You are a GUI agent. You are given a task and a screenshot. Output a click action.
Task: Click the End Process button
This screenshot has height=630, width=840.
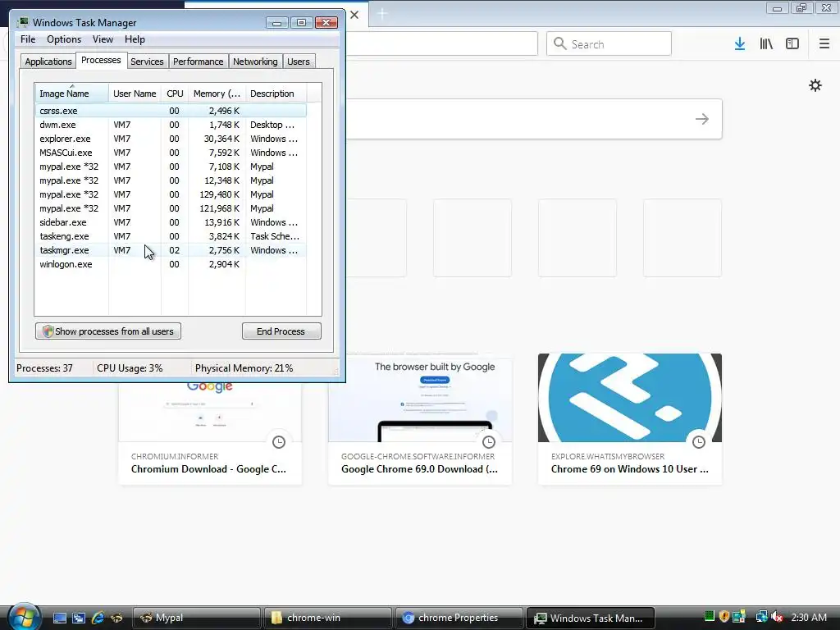281,331
